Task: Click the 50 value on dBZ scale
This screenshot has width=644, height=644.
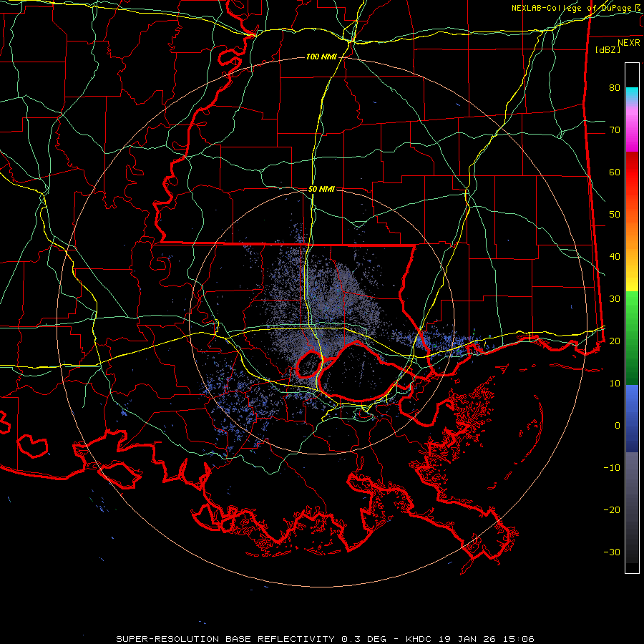Action: click(615, 215)
